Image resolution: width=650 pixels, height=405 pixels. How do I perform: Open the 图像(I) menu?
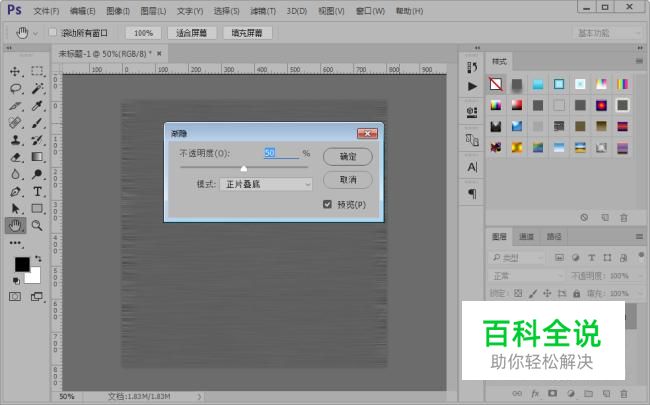click(x=118, y=11)
